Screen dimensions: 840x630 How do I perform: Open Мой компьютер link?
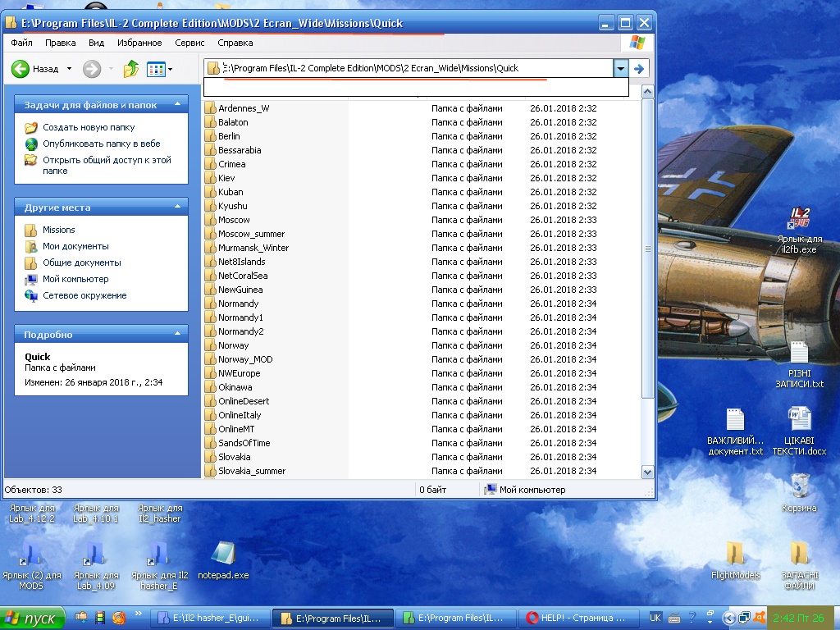point(75,279)
